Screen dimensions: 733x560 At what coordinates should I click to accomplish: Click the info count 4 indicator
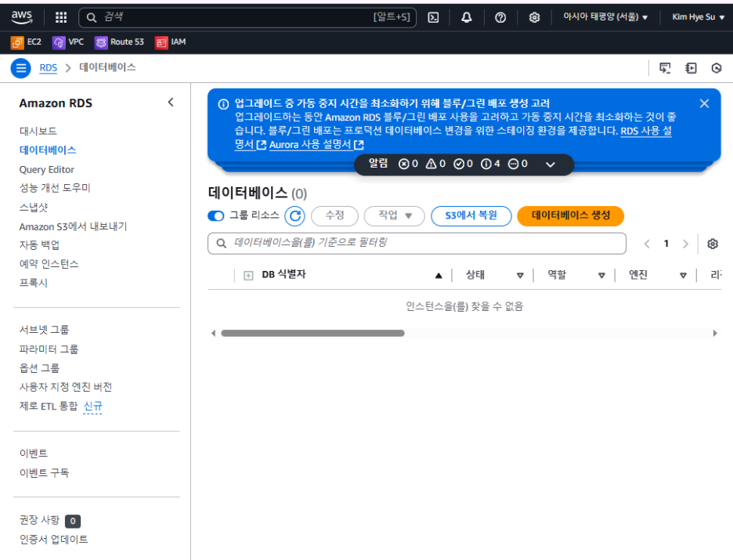click(x=490, y=164)
